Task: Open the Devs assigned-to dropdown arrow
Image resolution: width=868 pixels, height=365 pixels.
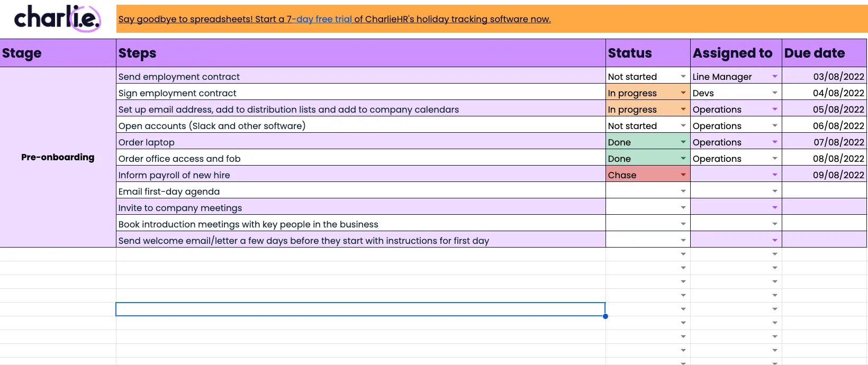Action: [x=774, y=93]
